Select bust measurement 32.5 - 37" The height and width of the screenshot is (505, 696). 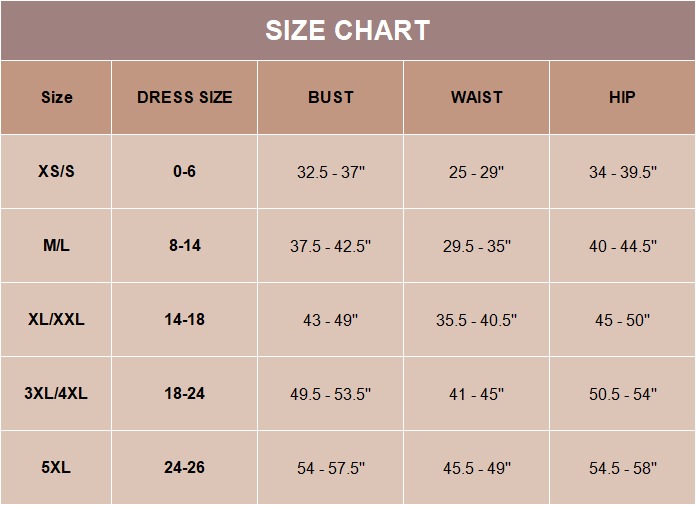tap(330, 173)
